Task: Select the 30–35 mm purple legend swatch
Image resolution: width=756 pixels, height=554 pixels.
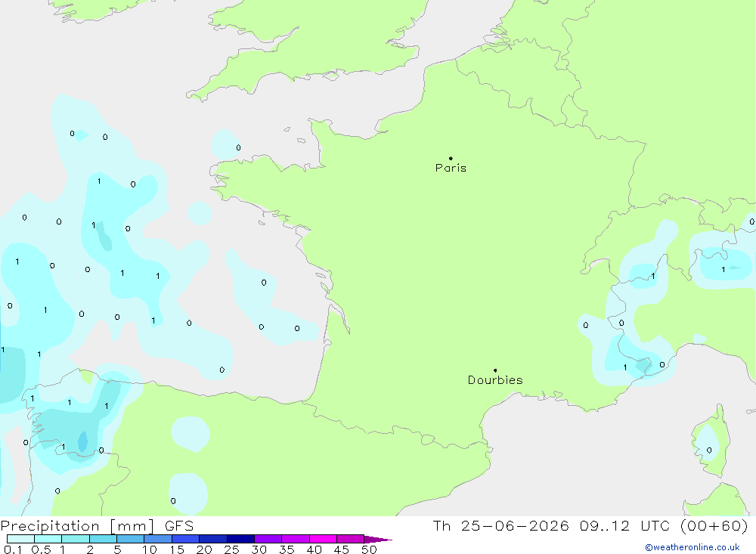Action: click(x=268, y=539)
